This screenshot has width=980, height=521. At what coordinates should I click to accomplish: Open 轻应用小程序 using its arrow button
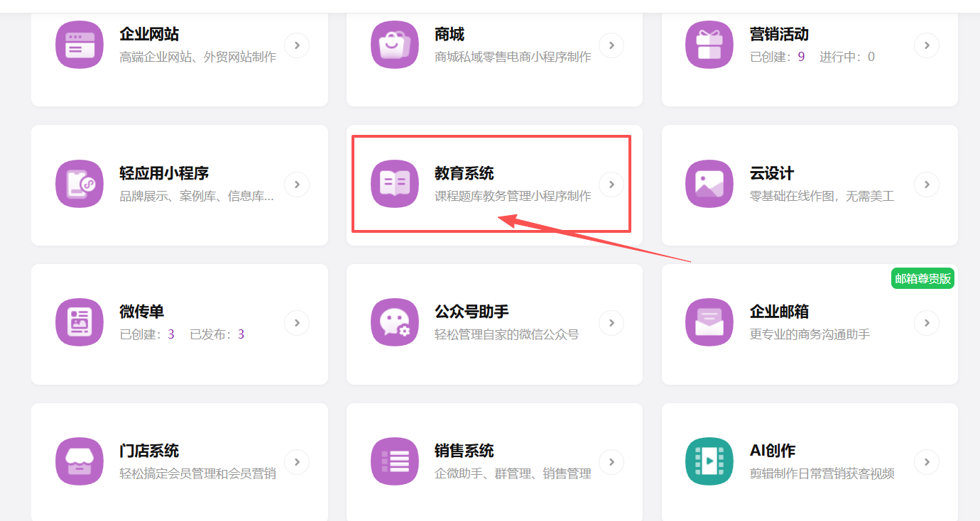click(297, 185)
